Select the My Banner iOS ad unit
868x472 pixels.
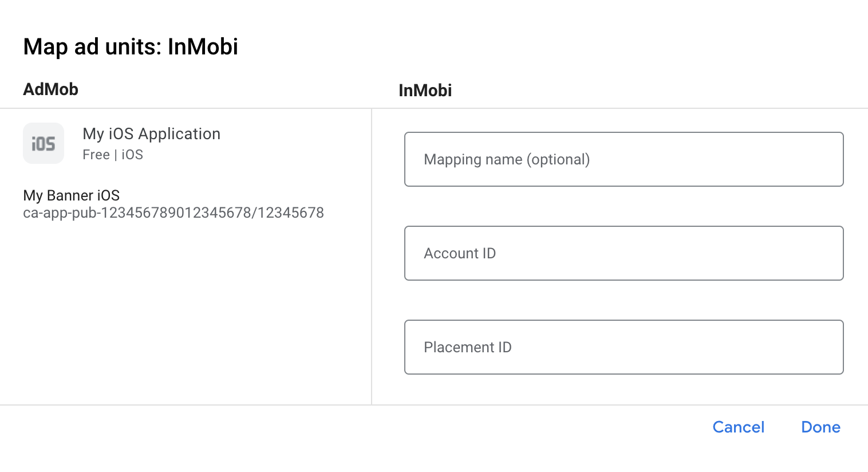[x=72, y=195]
